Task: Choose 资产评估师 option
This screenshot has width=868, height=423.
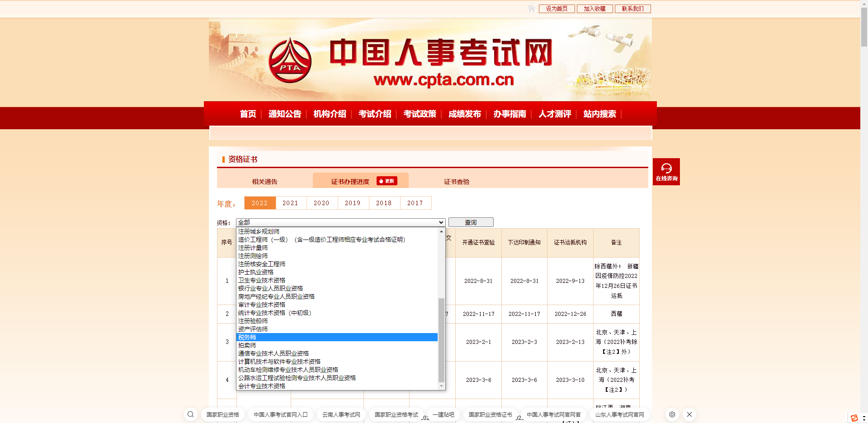Action: [337, 329]
